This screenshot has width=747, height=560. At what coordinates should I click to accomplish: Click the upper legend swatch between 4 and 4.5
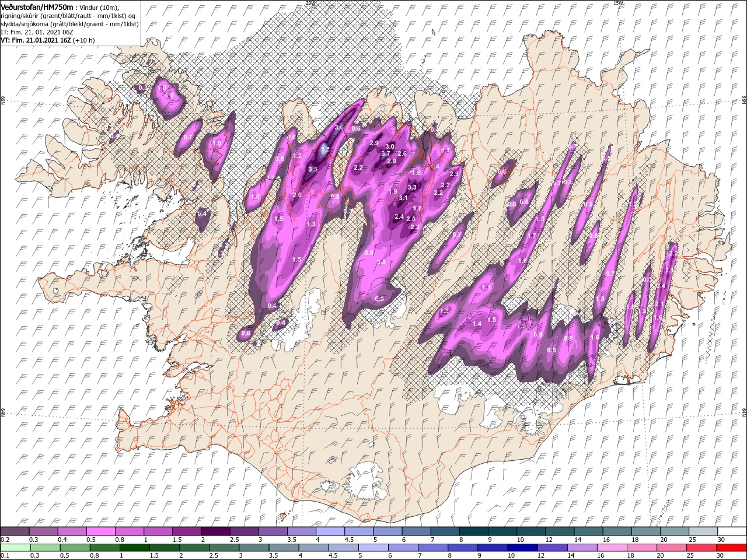(x=330, y=531)
